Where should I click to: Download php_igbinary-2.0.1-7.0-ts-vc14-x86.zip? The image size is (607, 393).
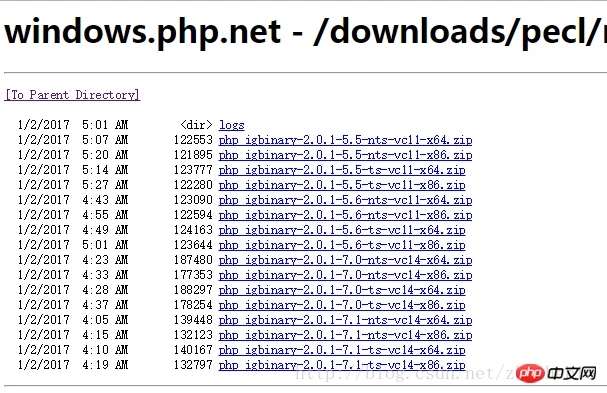click(x=342, y=305)
